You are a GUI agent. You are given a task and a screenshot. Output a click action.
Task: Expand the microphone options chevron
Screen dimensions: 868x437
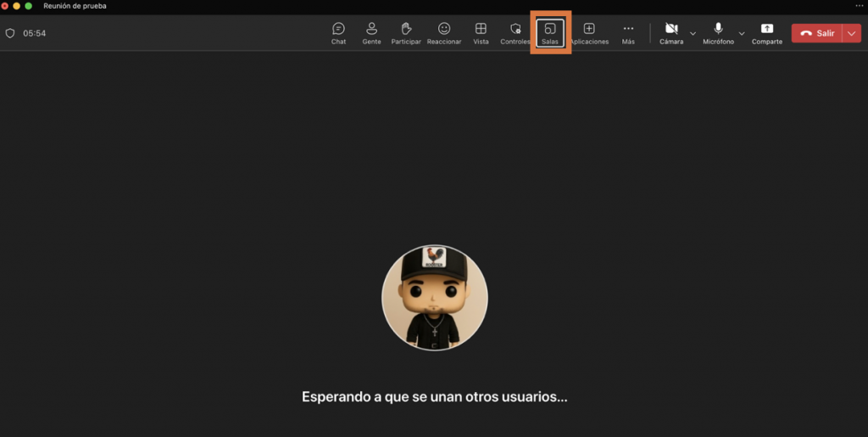click(x=742, y=34)
